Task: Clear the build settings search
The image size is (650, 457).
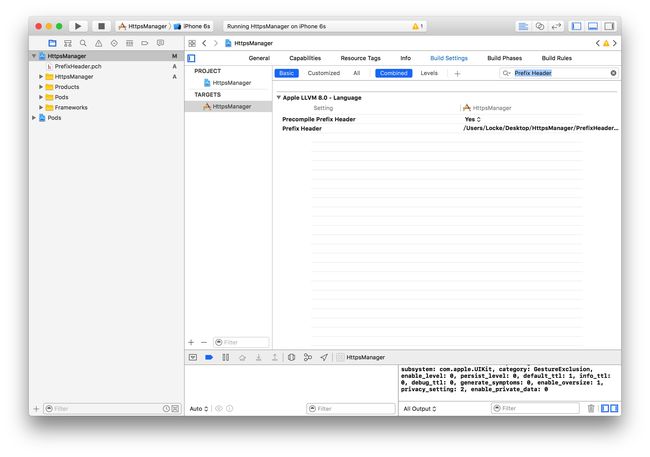Action: pyautogui.click(x=613, y=73)
